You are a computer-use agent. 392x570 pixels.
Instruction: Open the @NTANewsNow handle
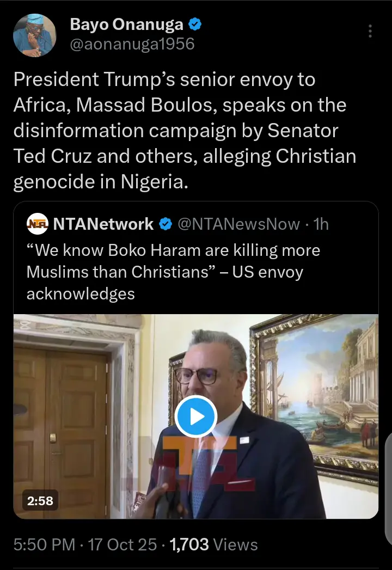click(x=239, y=224)
